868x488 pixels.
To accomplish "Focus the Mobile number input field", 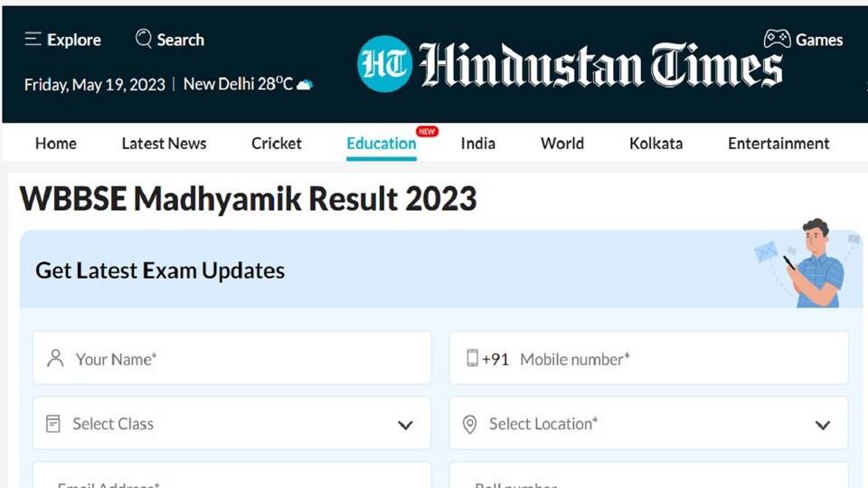I will pyautogui.click(x=649, y=358).
